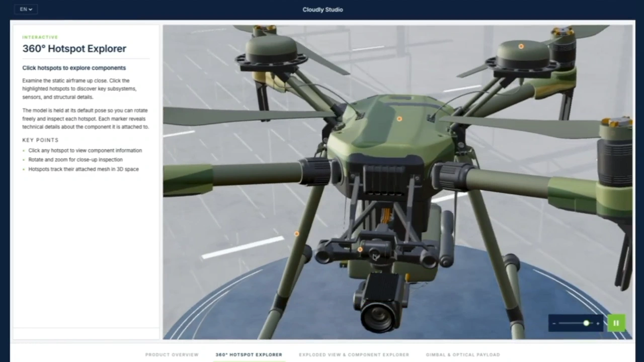Click the 360° Hotspot Explorer heading
The height and width of the screenshot is (362, 644).
click(x=74, y=49)
